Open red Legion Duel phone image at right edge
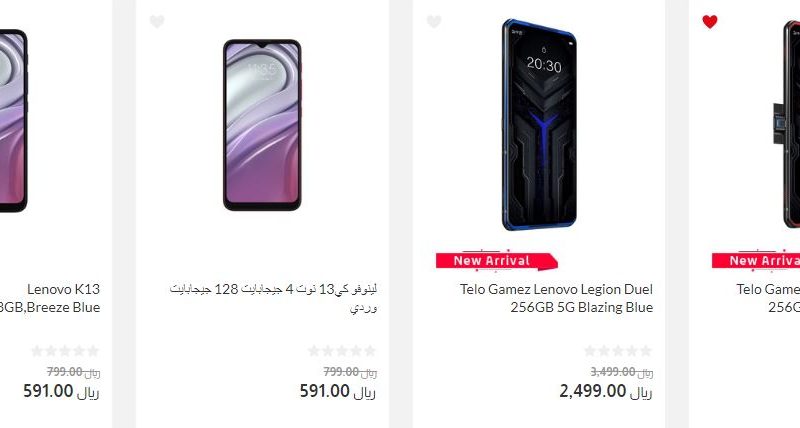 pos(786,125)
